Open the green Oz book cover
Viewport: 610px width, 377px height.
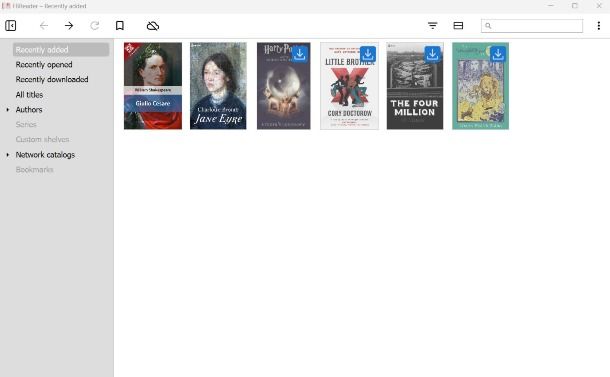click(x=480, y=86)
